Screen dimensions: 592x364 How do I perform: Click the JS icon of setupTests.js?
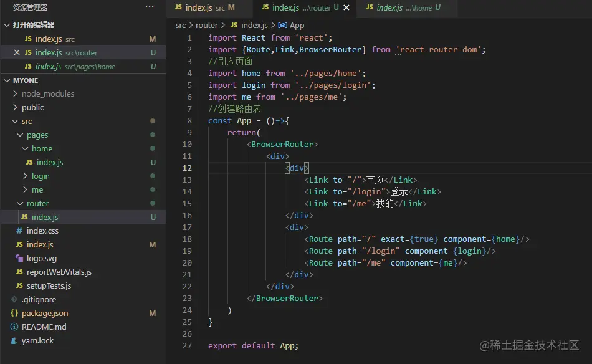[19, 285]
